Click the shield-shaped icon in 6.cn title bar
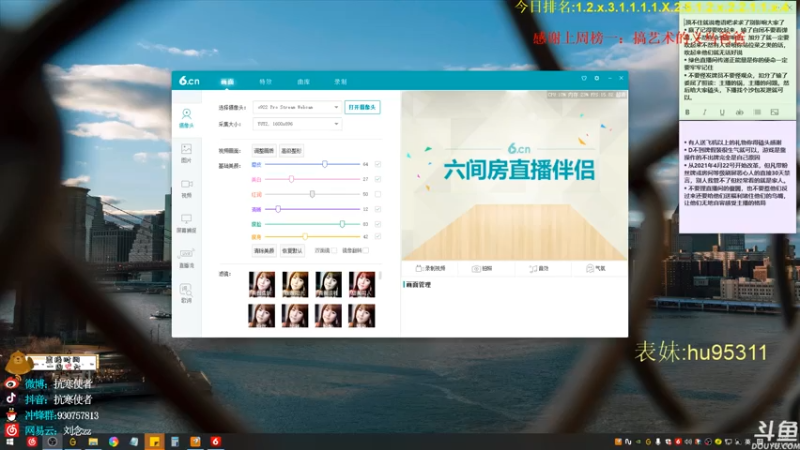The width and height of the screenshot is (800, 450). (x=584, y=78)
